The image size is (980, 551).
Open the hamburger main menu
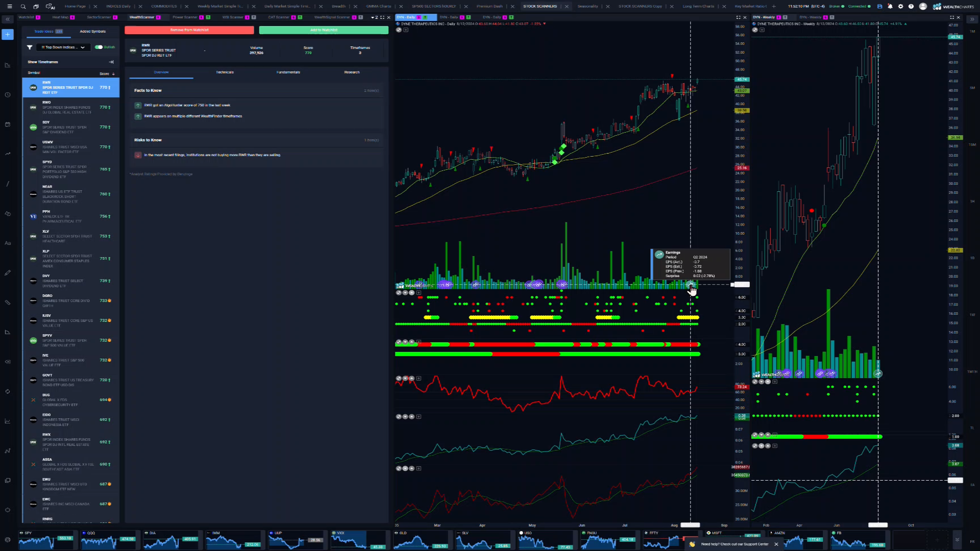click(9, 7)
